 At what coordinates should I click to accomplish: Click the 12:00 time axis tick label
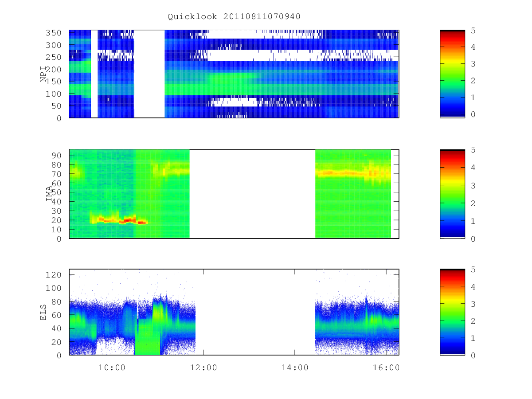click(203, 368)
